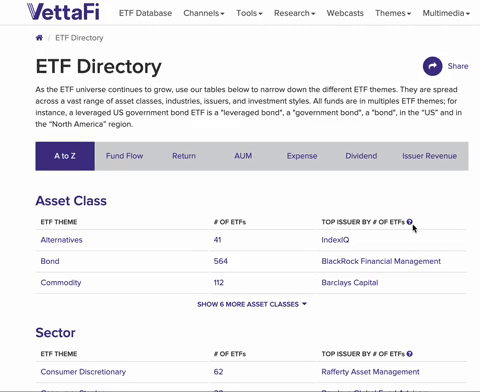Go to home via breadcrumb house icon
The height and width of the screenshot is (392, 480).
tap(39, 38)
